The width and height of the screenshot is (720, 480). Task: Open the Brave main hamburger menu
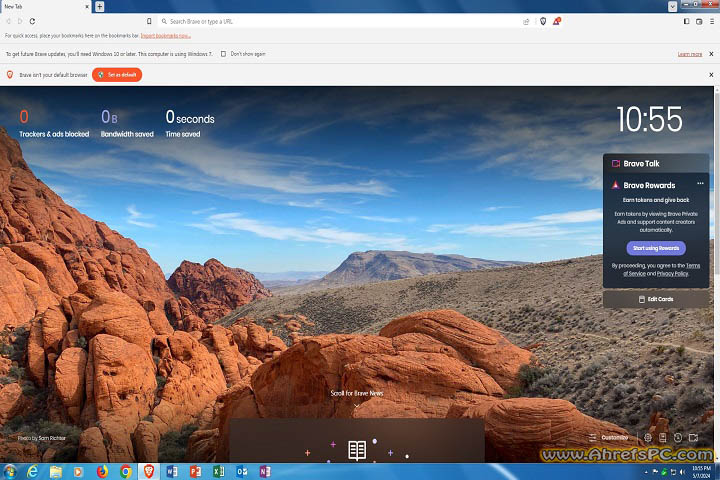tap(712, 21)
